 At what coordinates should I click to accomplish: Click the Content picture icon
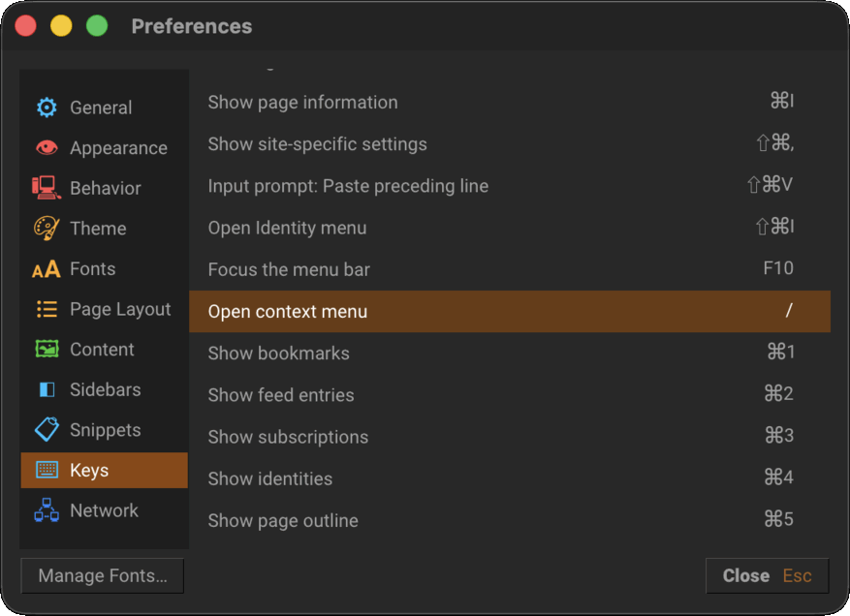47,350
